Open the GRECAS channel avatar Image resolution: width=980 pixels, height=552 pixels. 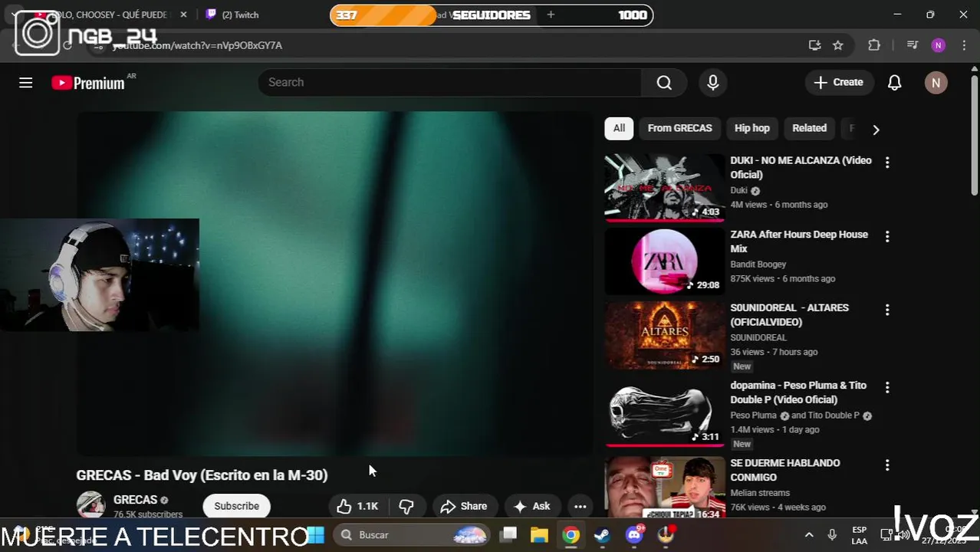[x=90, y=505]
